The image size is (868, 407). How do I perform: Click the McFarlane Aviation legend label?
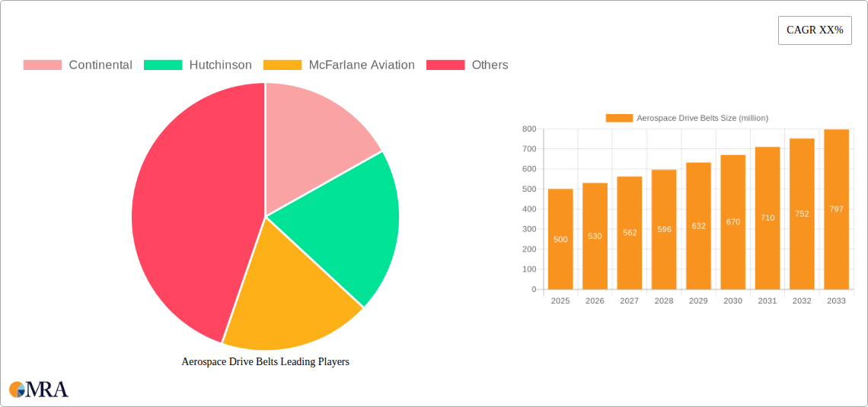(362, 65)
